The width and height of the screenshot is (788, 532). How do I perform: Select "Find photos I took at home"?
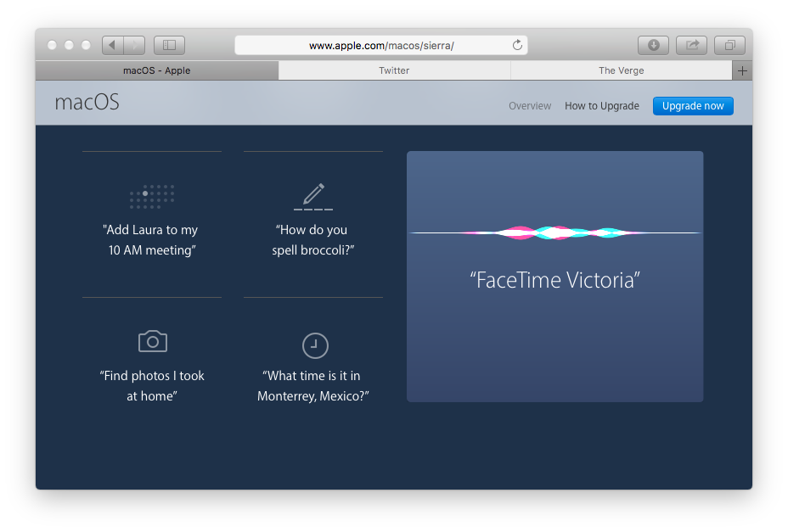pyautogui.click(x=152, y=386)
